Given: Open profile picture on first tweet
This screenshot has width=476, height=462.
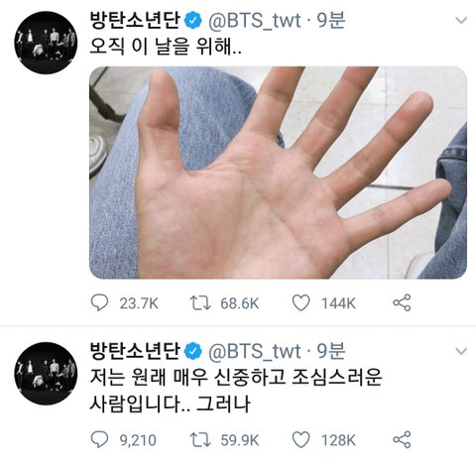Looking at the screenshot, I should tap(46, 43).
